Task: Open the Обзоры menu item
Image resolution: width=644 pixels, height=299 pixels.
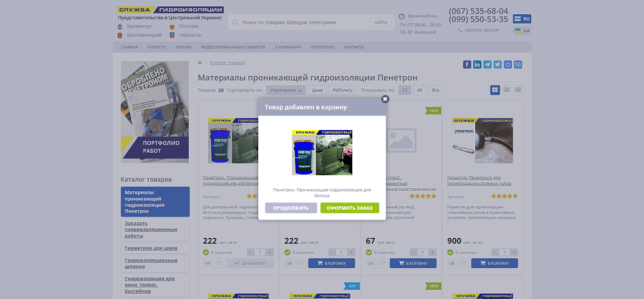Action: [183, 47]
